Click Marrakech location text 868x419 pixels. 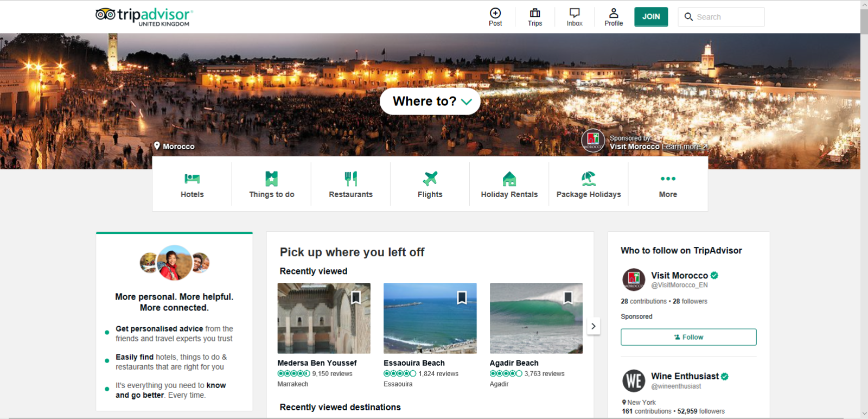(293, 384)
